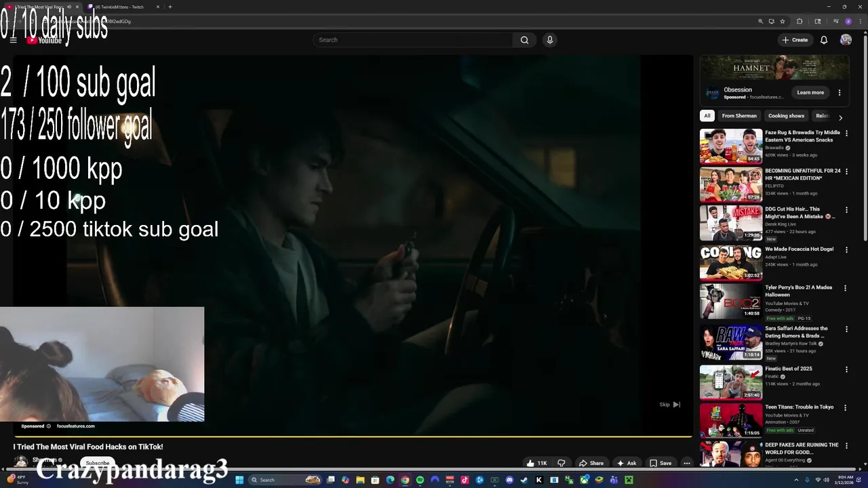This screenshot has height=488, width=868.
Task: Click the yellow ad progress bar
Action: point(353,436)
